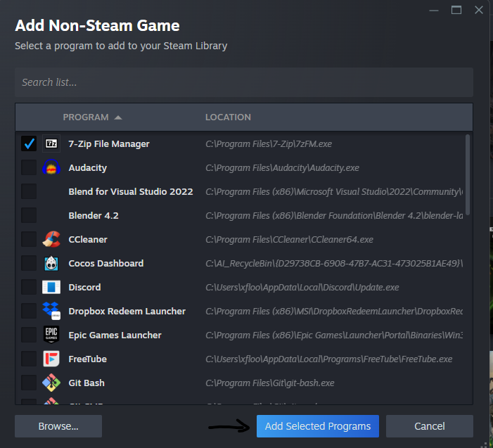Click the Epic Games Launcher icon

51,335
